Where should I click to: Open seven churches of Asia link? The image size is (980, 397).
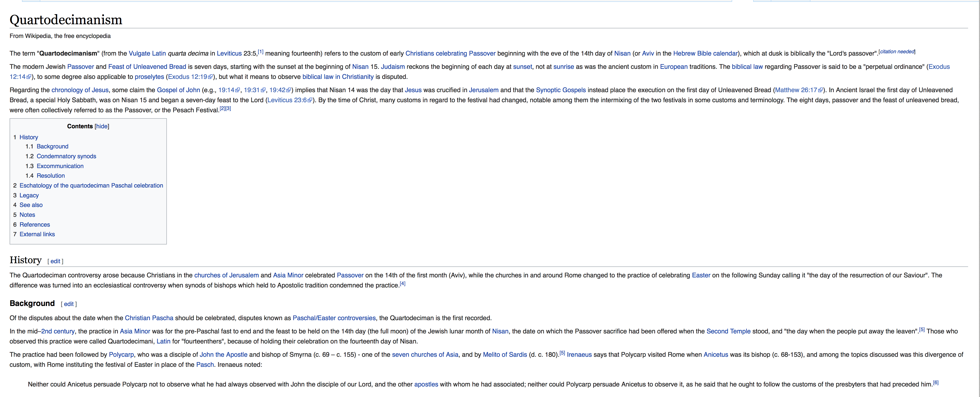[425, 355]
